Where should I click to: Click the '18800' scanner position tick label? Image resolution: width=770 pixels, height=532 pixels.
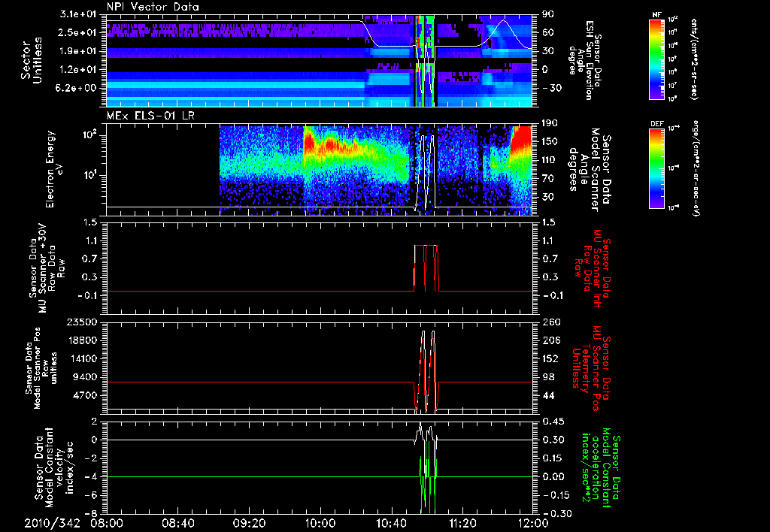click(x=84, y=340)
